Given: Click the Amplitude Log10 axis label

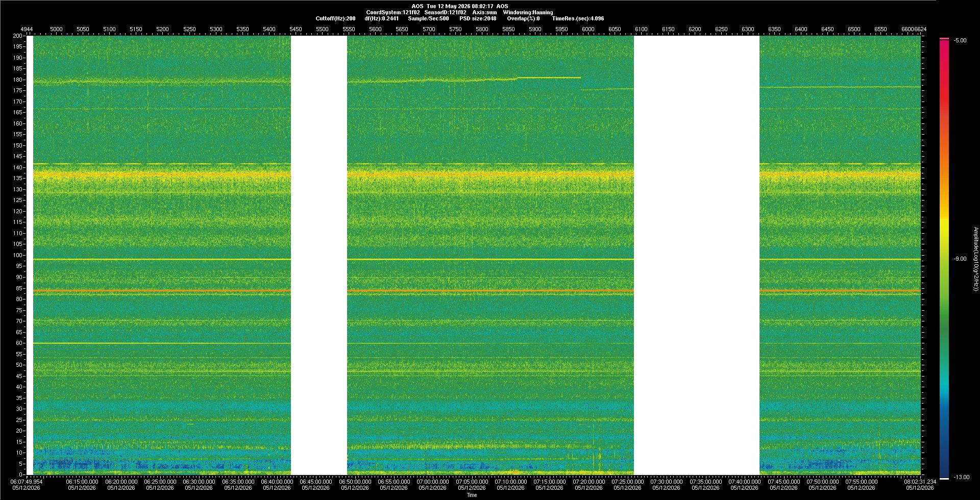Looking at the screenshot, I should [975, 259].
